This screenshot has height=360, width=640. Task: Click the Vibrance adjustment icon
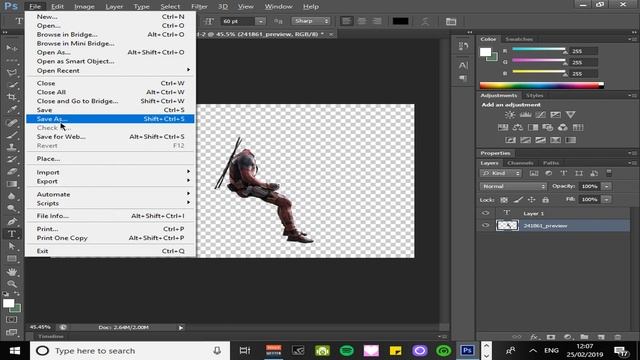(x=571, y=115)
